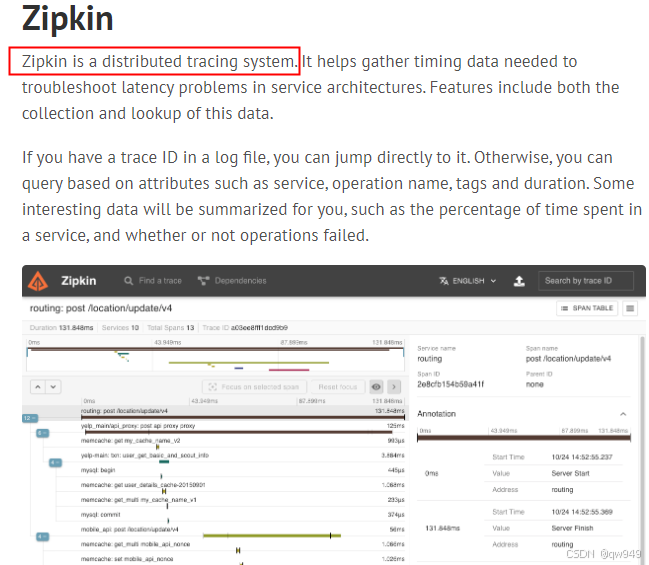The image size is (649, 565).
Task: Click the language translate icon
Action: tap(444, 281)
